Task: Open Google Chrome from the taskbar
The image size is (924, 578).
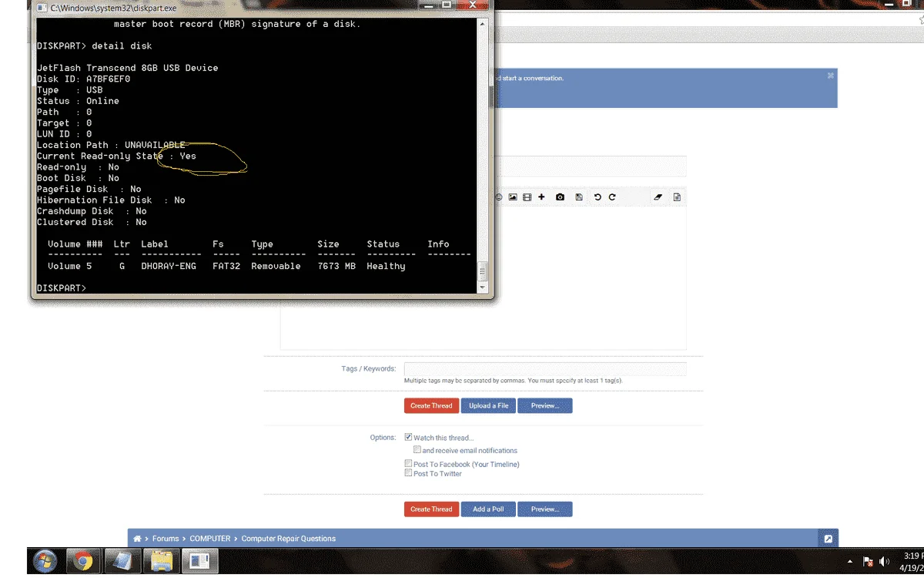Action: coord(83,561)
